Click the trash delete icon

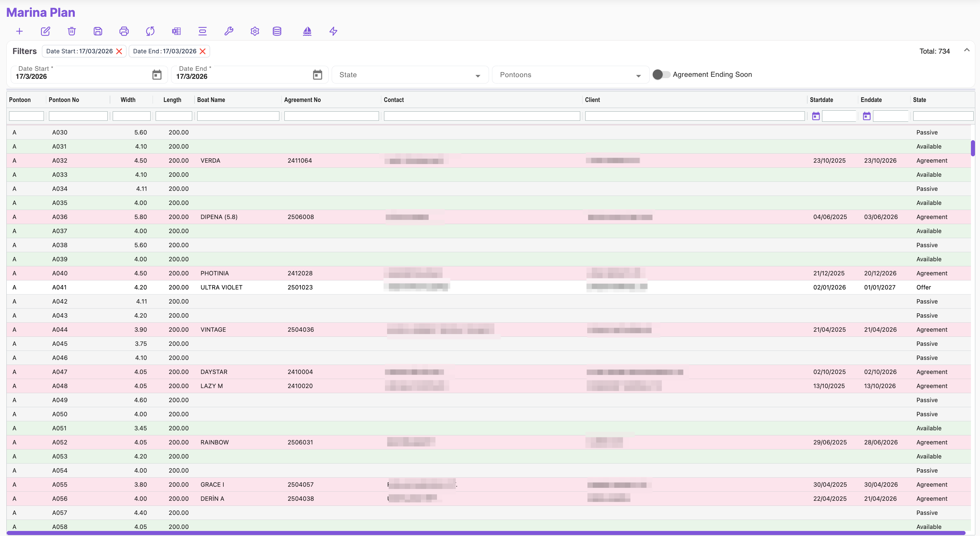(71, 31)
